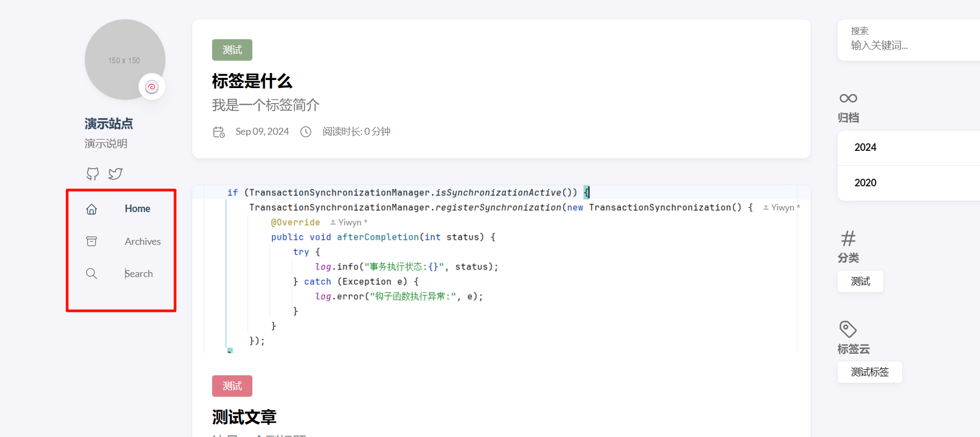Click the spiral emoji avatar badge
980x437 pixels.
(152, 86)
